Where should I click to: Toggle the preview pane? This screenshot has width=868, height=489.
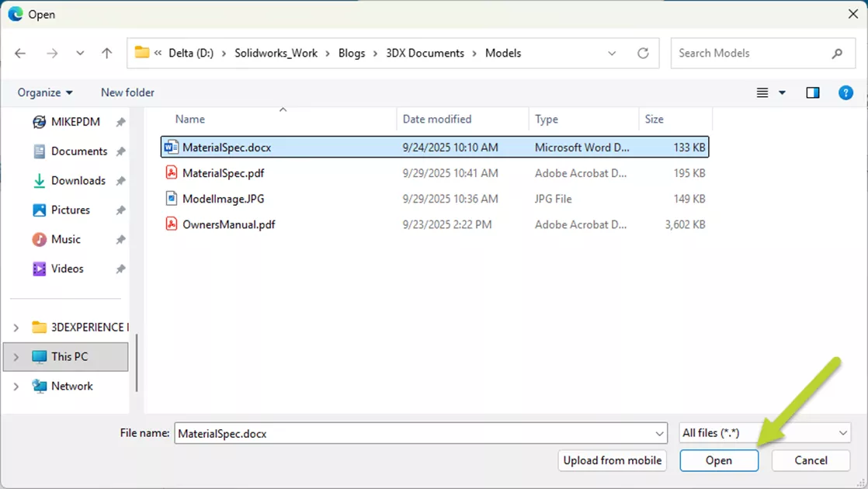pyautogui.click(x=812, y=92)
